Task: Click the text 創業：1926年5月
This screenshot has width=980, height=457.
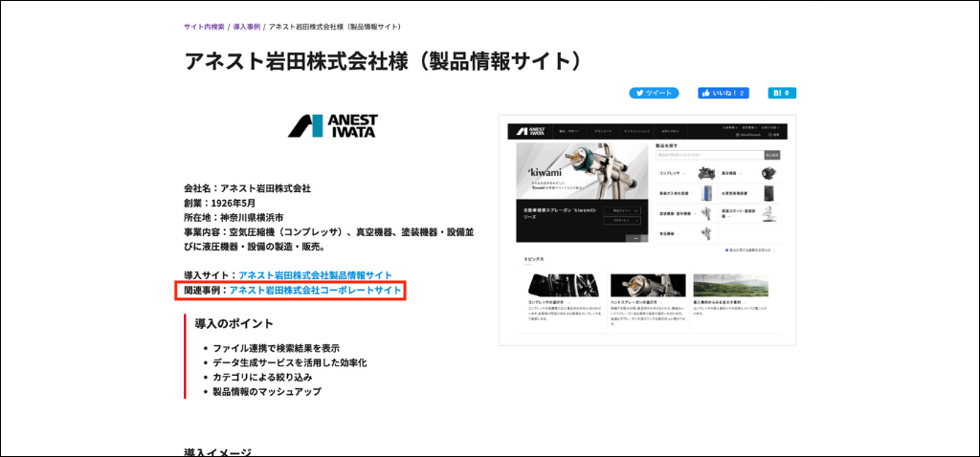Action: pos(219,203)
